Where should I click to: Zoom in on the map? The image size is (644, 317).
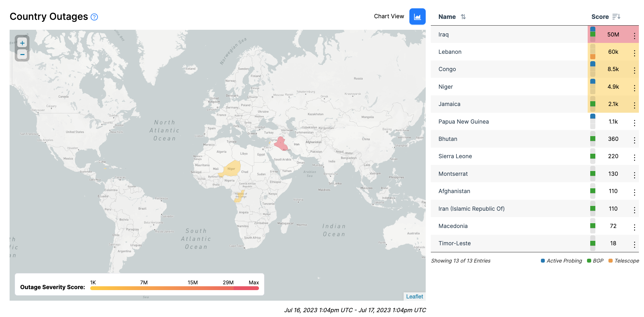tap(22, 43)
